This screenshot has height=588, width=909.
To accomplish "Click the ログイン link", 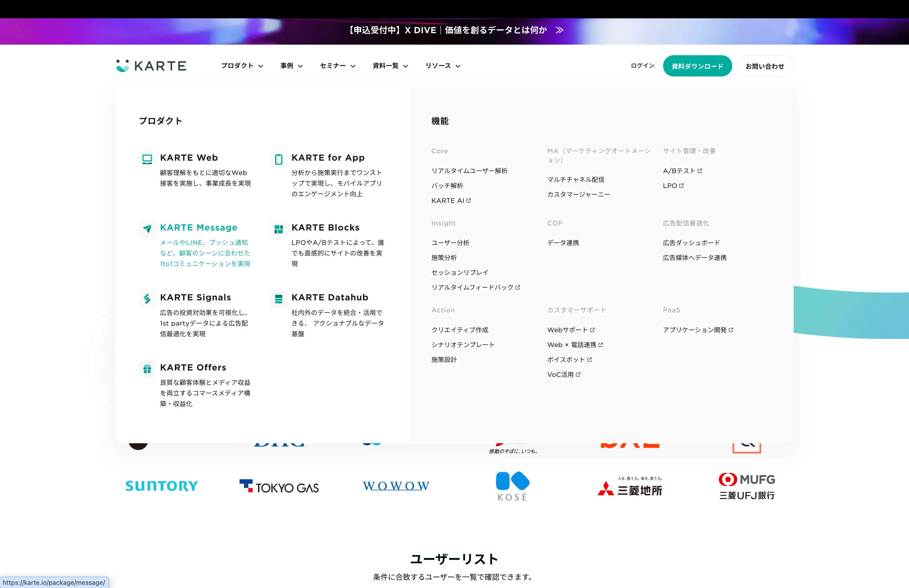I will tap(642, 66).
